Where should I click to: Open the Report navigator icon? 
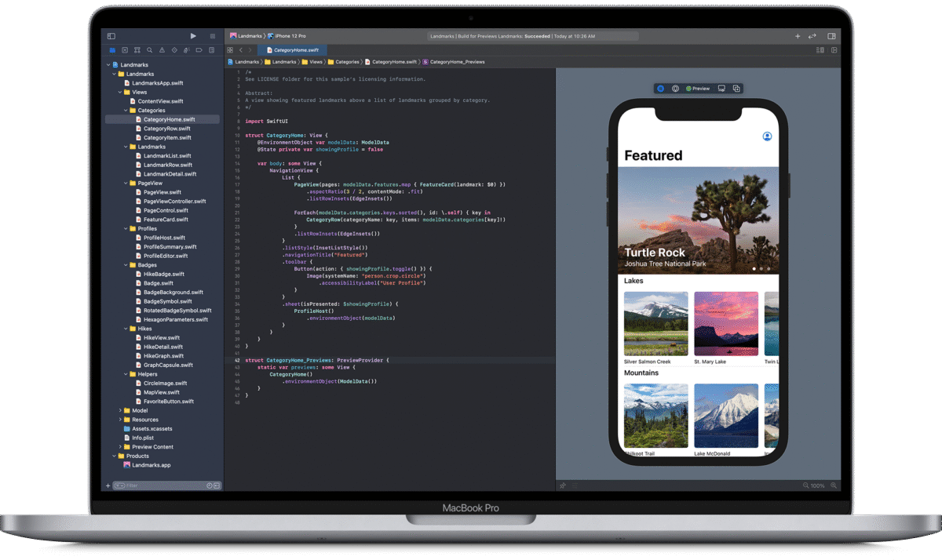pos(211,50)
